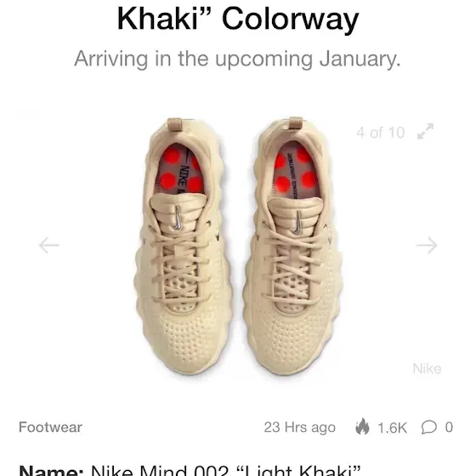Select the Name: Nike Mind 002 text line
Image resolution: width=476 pixels, height=476 pixels.
pos(190,470)
